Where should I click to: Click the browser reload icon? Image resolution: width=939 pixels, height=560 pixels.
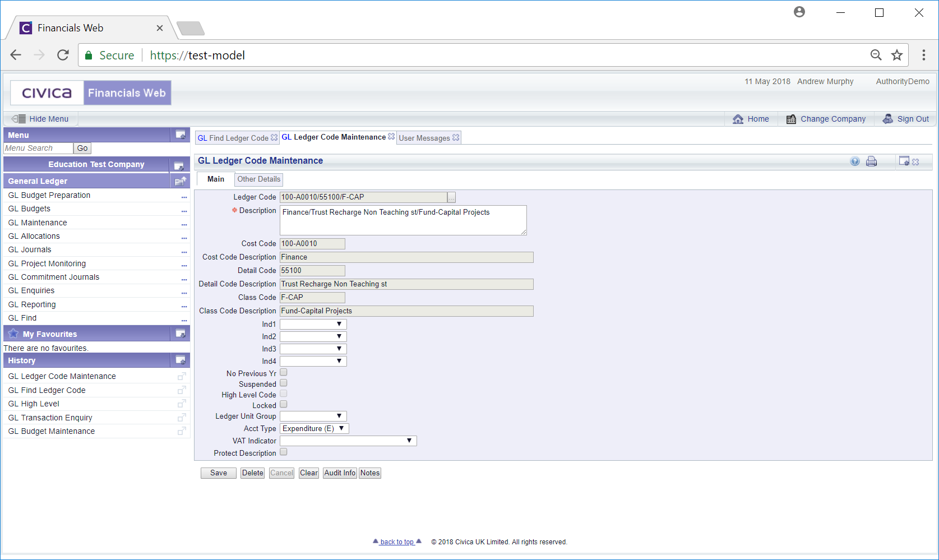[x=63, y=55]
